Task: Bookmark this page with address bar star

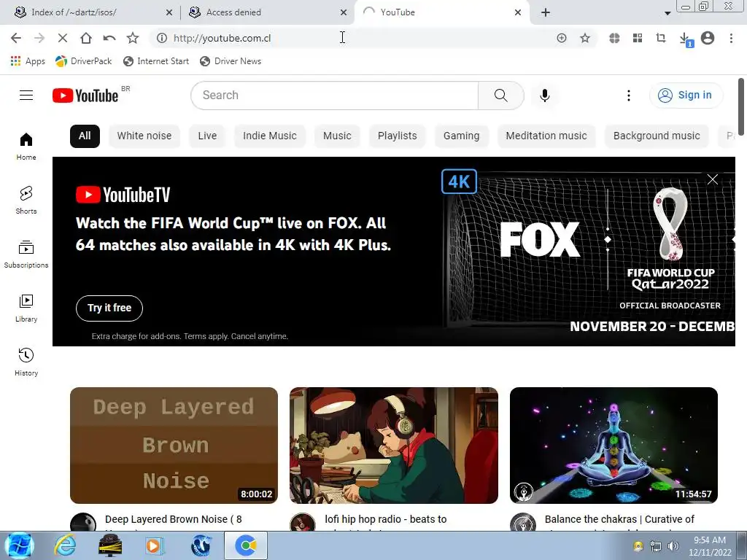Action: (585, 38)
